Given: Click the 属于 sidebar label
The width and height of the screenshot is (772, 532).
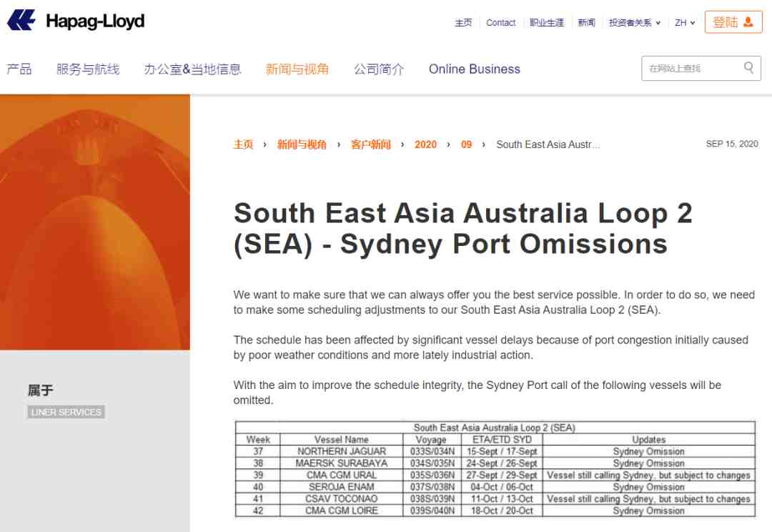Looking at the screenshot, I should coord(40,390).
